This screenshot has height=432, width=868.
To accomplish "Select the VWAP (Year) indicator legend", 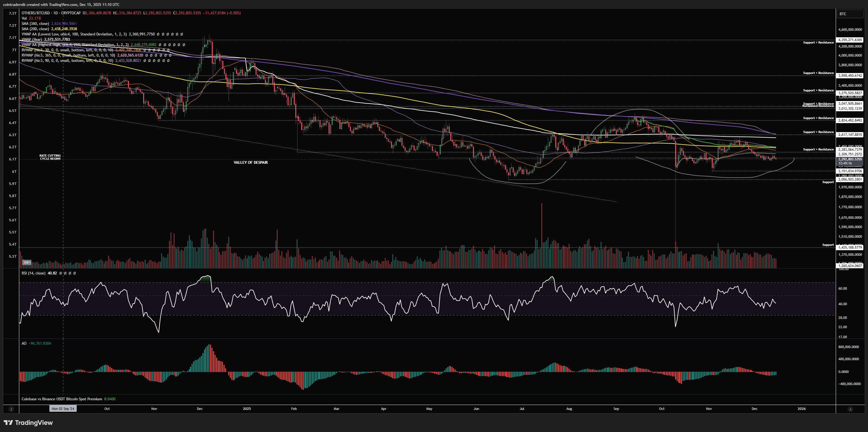I will pos(32,39).
